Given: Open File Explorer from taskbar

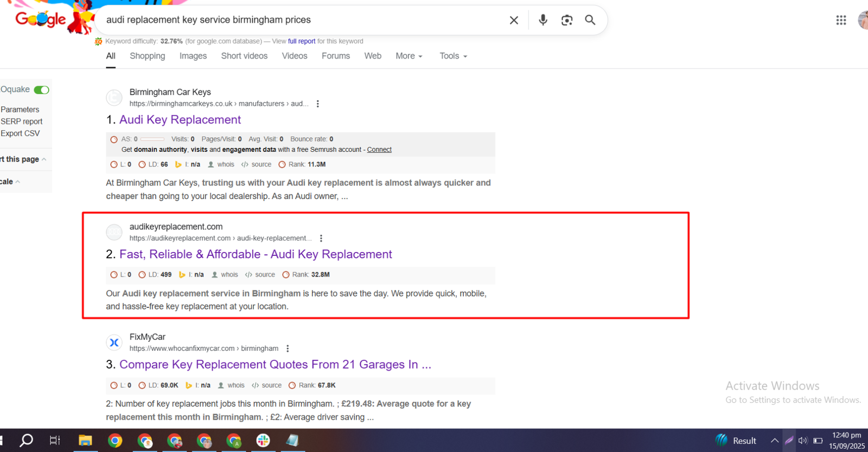Looking at the screenshot, I should (85, 441).
